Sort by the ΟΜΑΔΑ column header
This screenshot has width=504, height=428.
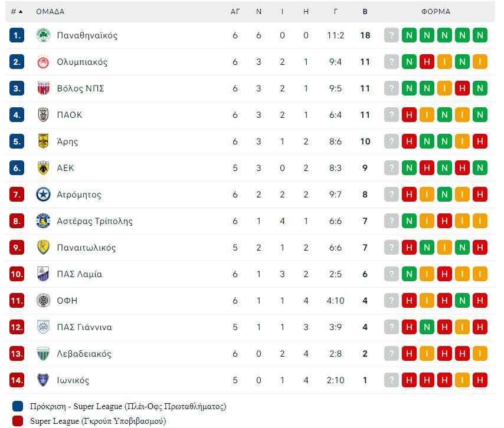50,12
